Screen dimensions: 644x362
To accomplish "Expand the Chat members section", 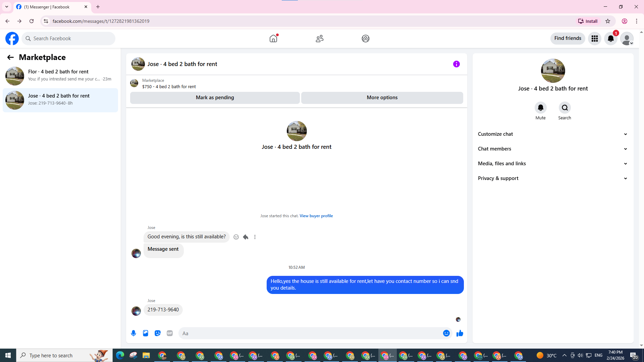I will 552,149.
